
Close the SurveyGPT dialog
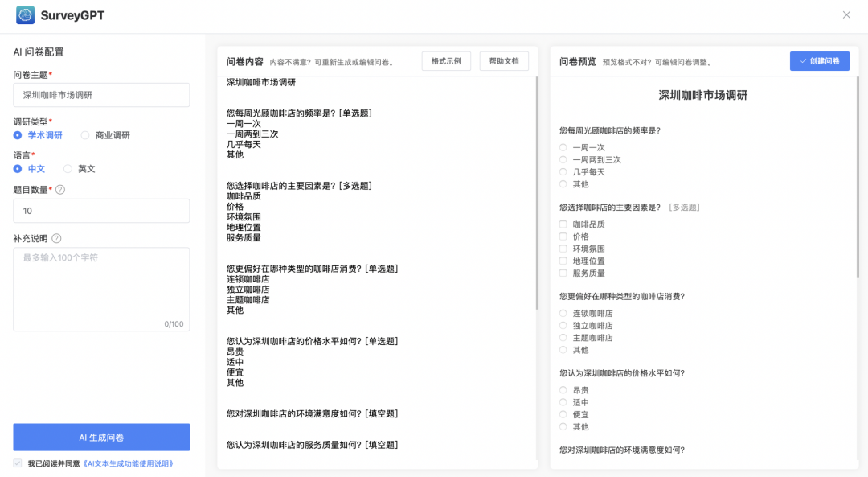point(847,14)
